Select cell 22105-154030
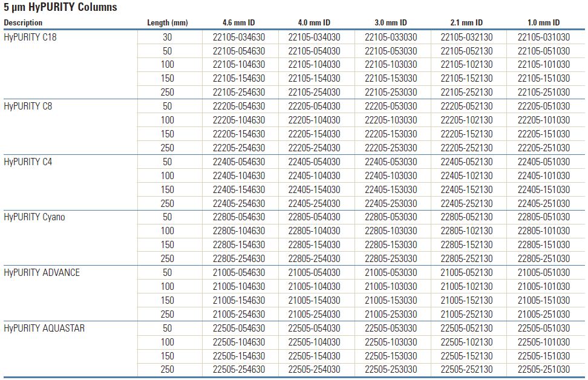The image size is (588, 380). click(x=314, y=79)
